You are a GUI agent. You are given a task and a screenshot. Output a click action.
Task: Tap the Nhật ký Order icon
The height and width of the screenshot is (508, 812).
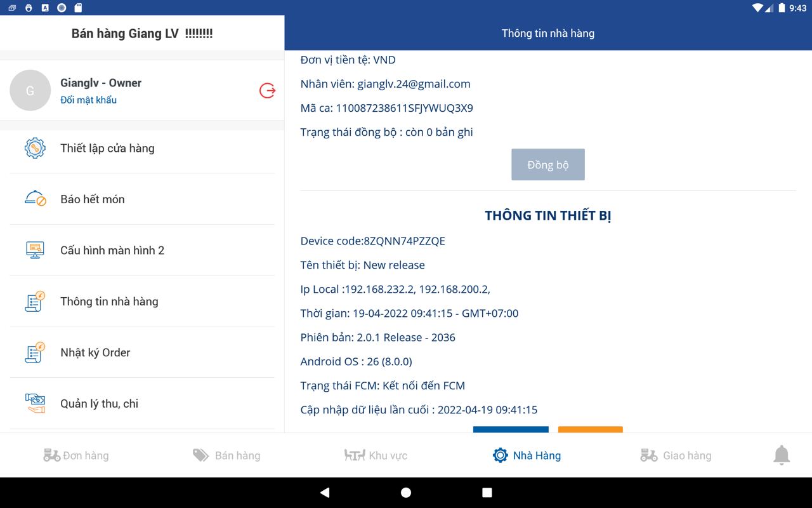coord(35,352)
